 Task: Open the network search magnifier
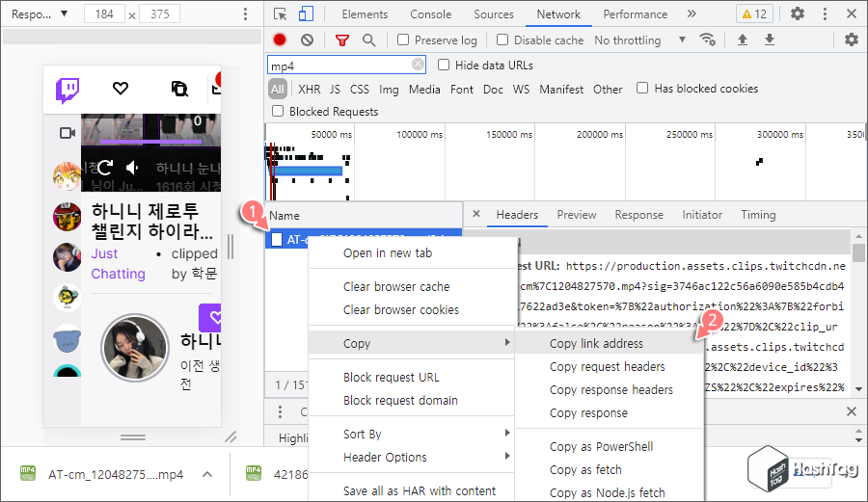pyautogui.click(x=368, y=40)
